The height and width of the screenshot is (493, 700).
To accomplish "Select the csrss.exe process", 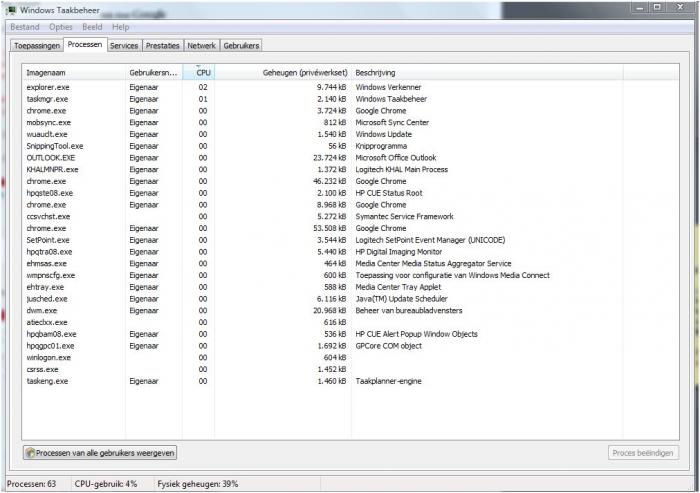I will (x=350, y=369).
